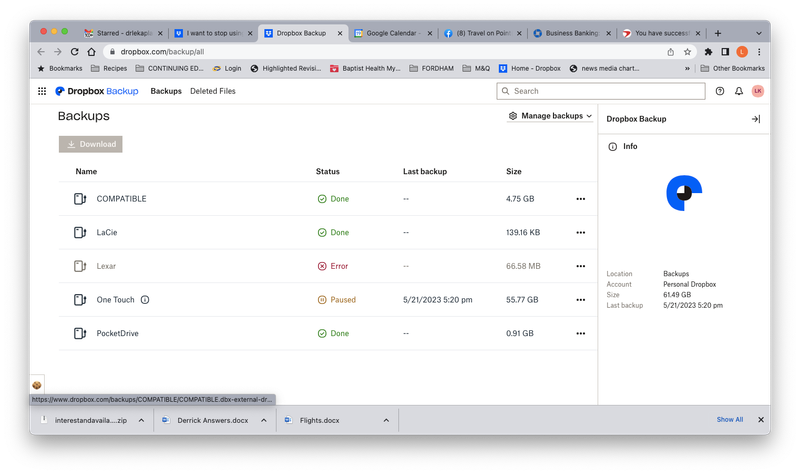
Task: Switch to the Google Calendar tab
Action: [x=393, y=33]
